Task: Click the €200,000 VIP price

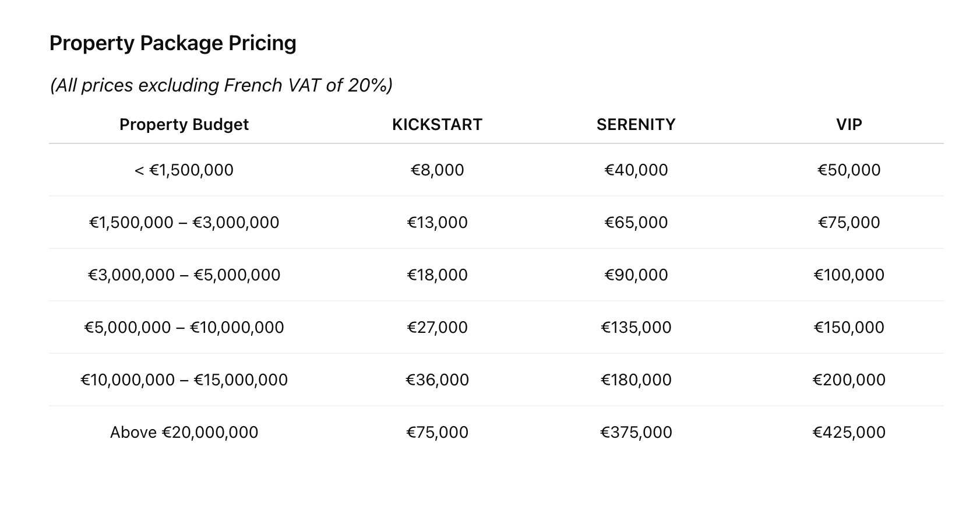Action: point(849,379)
